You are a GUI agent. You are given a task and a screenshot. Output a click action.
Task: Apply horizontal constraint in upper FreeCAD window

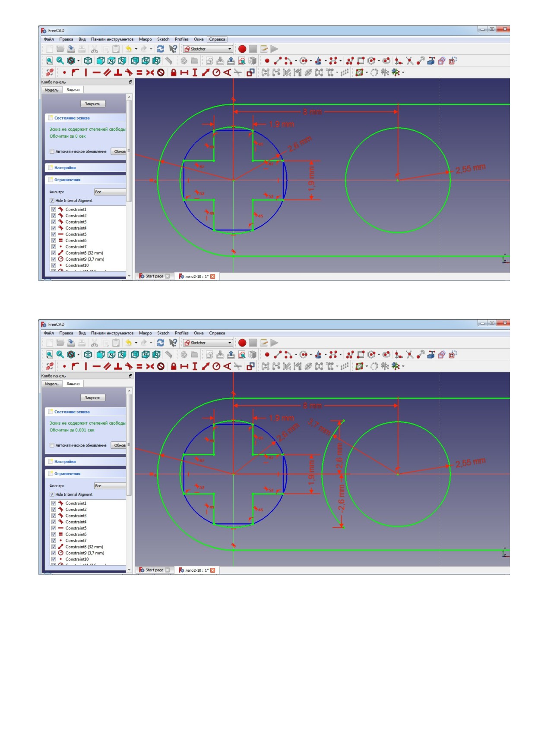pos(96,72)
